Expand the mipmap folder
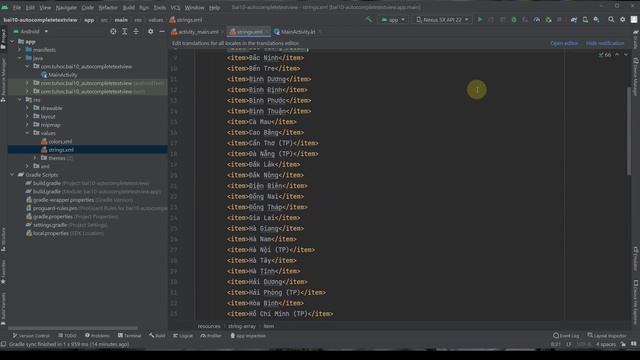The height and width of the screenshot is (360, 640). click(x=27, y=124)
